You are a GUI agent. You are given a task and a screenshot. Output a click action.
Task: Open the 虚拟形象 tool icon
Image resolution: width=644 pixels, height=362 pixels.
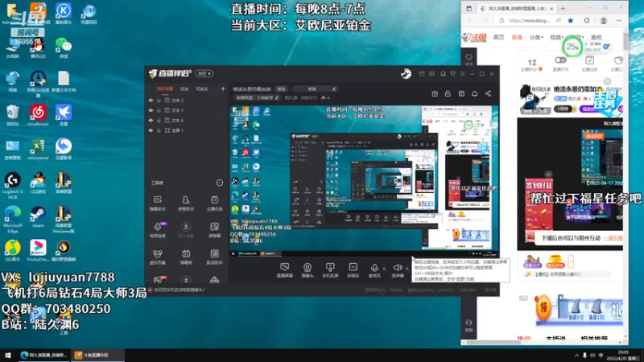point(157,257)
